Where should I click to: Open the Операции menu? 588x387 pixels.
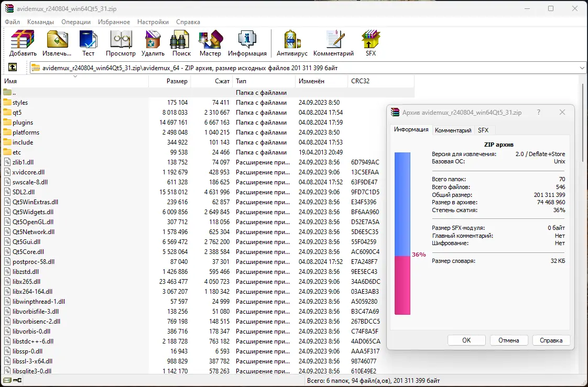(76, 21)
